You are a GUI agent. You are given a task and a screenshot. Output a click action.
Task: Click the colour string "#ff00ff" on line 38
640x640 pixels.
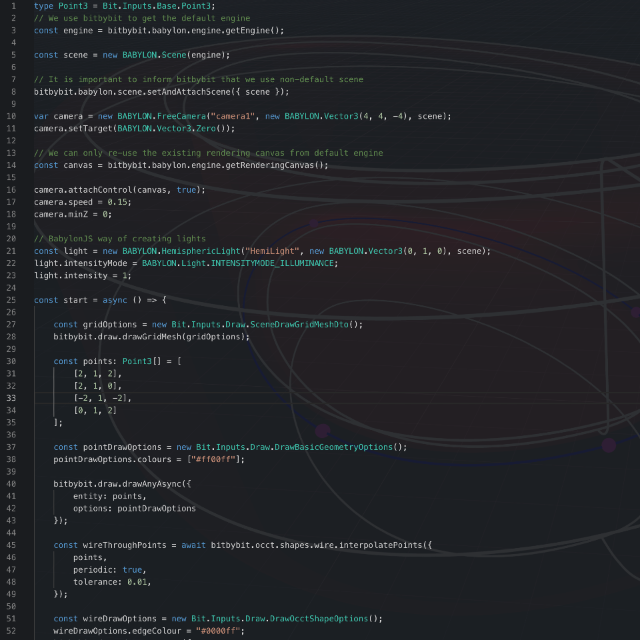(x=213, y=459)
